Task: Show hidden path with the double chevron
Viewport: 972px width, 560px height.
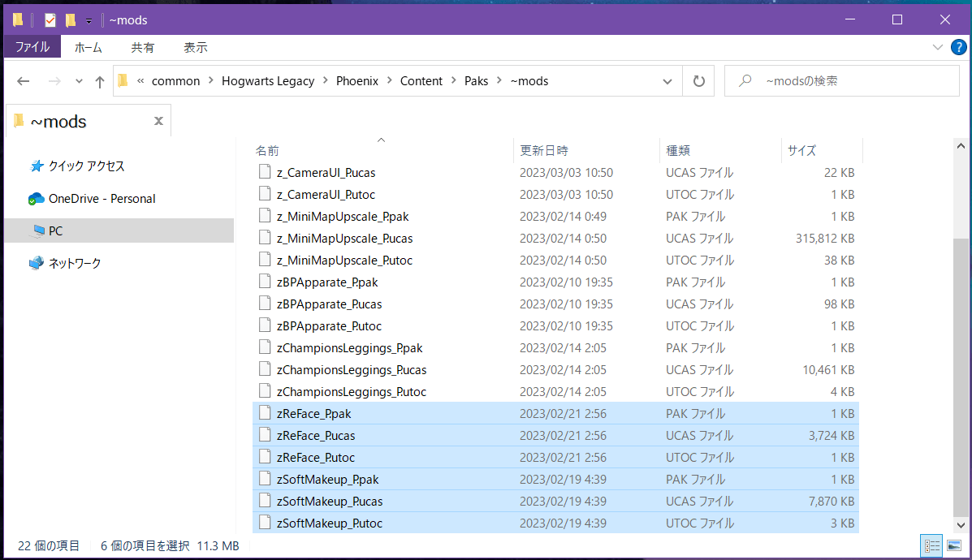Action: point(140,81)
